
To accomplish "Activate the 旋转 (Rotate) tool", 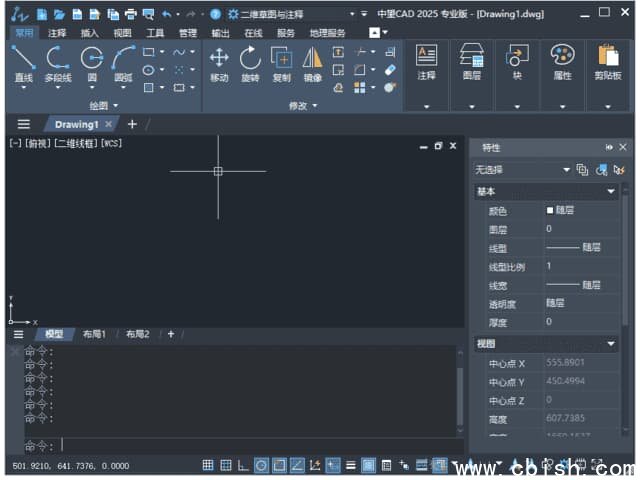I will point(250,63).
